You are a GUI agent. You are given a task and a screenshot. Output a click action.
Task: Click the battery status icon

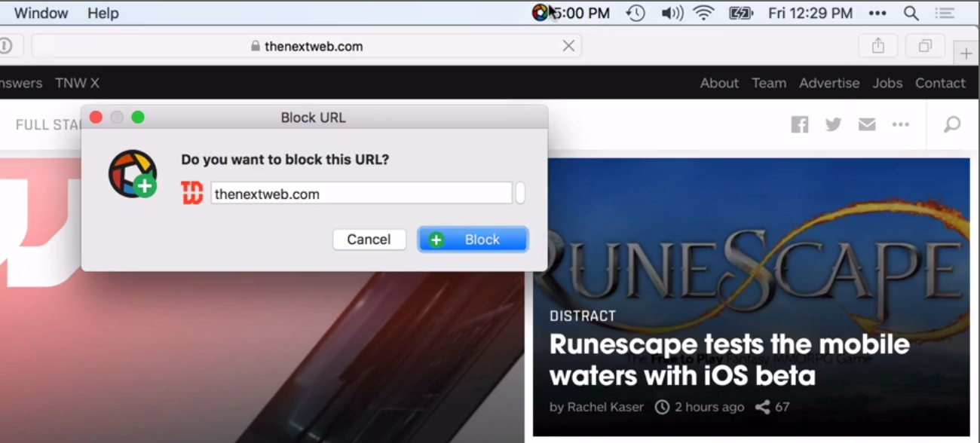pos(741,13)
